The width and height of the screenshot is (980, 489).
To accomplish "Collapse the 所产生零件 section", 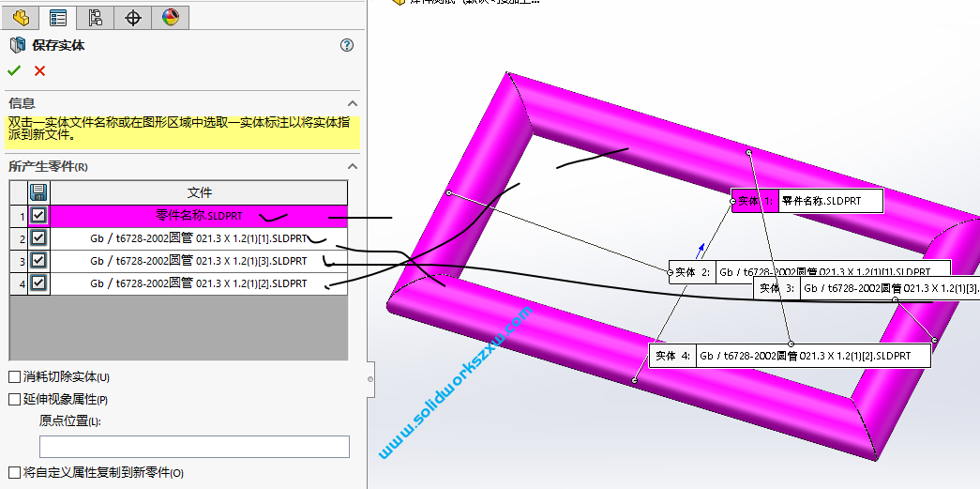I will pos(353,166).
